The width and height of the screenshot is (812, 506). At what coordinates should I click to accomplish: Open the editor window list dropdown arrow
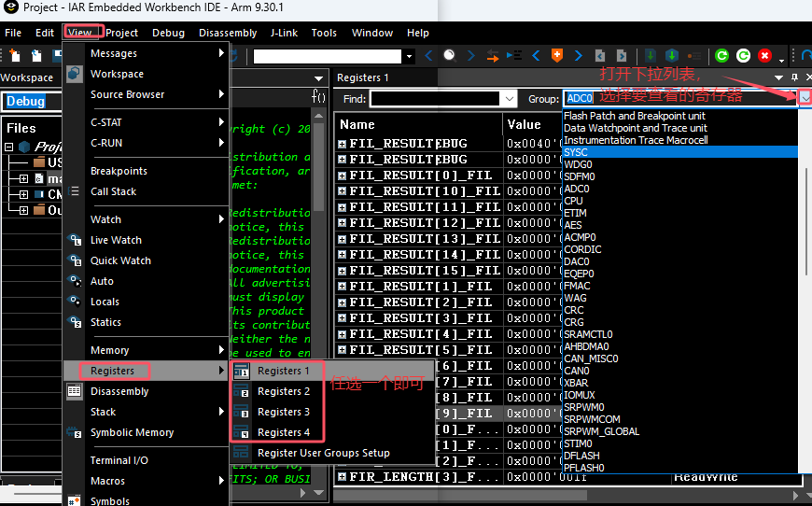point(319,78)
